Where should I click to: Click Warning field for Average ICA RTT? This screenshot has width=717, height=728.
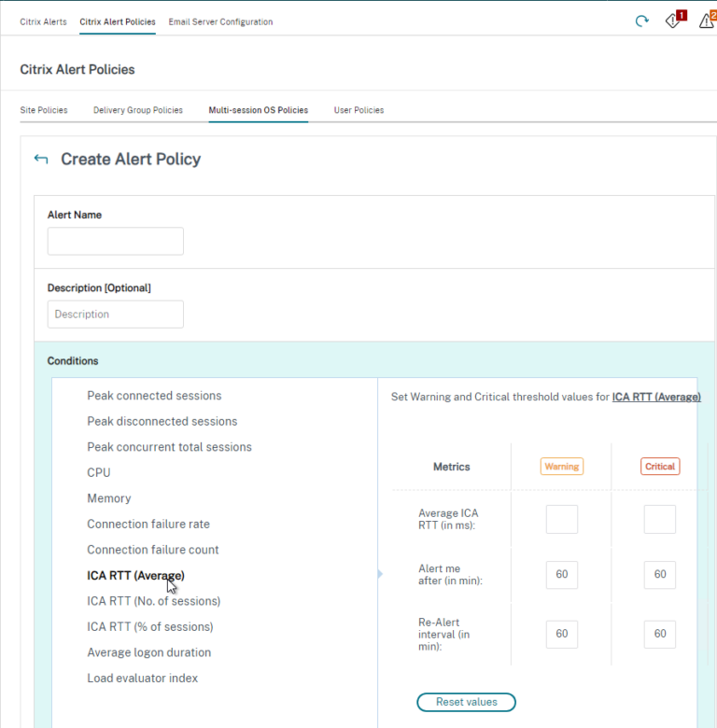[561, 520]
